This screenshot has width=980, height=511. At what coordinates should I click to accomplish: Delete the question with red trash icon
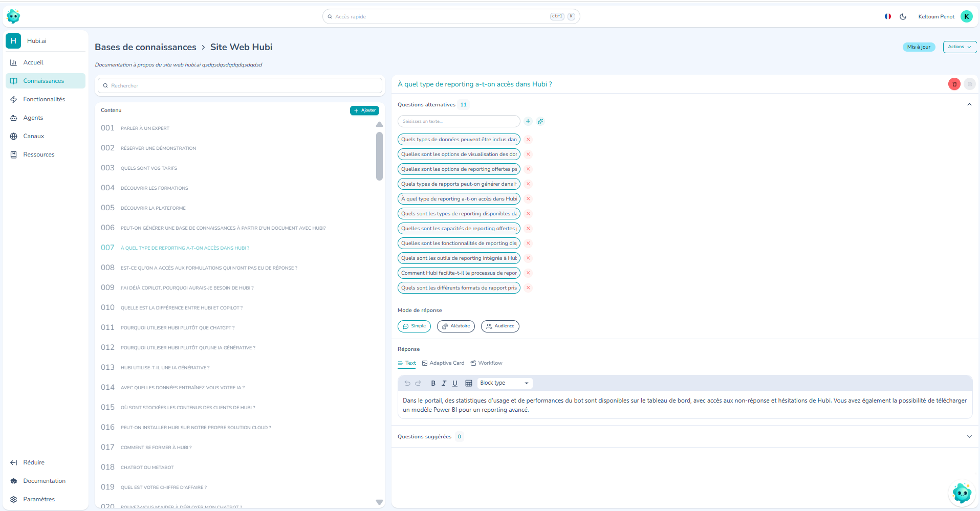coord(954,84)
